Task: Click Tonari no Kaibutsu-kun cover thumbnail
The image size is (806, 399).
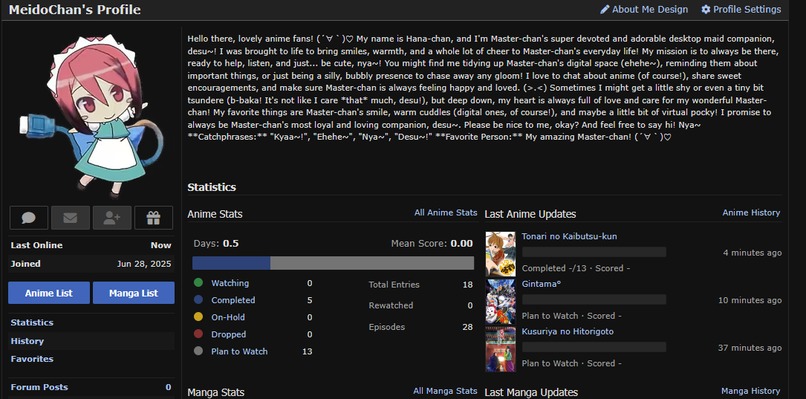Action: pos(500,254)
